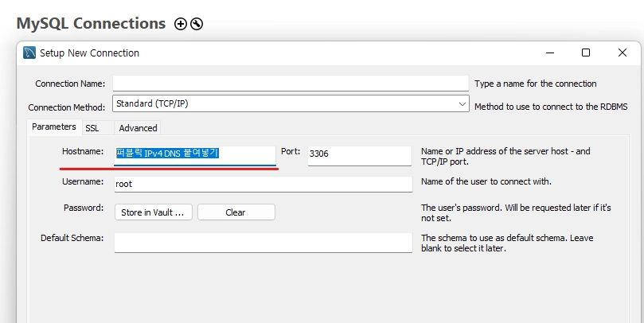The image size is (644, 323).
Task: Click the Default Schema label
Action: [72, 238]
